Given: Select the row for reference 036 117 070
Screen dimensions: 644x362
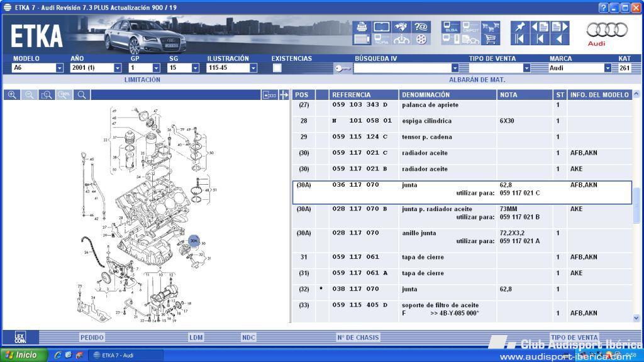Looking at the screenshot, I should pyautogui.click(x=462, y=192).
